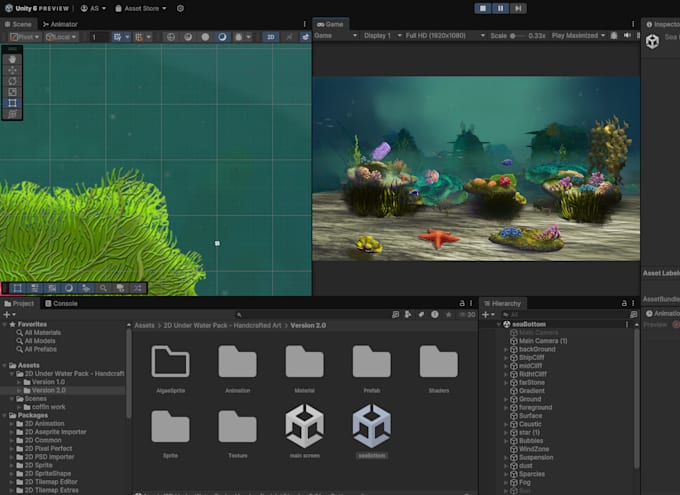This screenshot has height=495, width=680.
Task: Click the Assets breadcrumb link
Action: pyautogui.click(x=144, y=325)
